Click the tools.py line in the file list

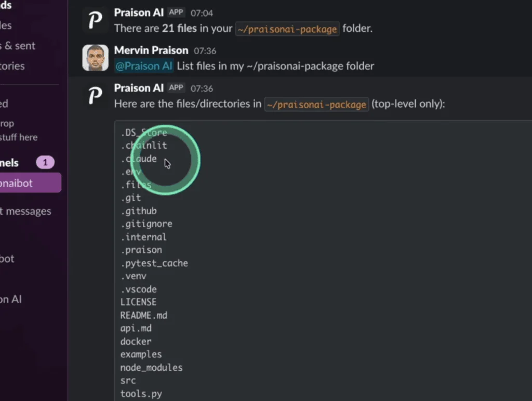(141, 394)
